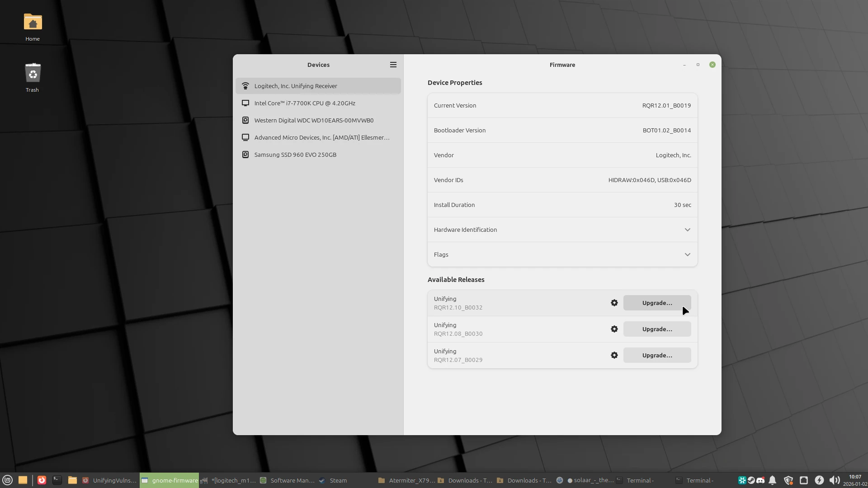Click the volume icon in the tray
868x488 pixels.
[835, 480]
